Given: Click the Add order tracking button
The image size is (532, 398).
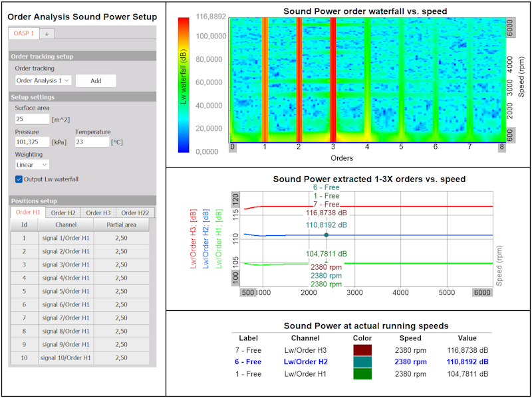Looking at the screenshot, I should (96, 80).
